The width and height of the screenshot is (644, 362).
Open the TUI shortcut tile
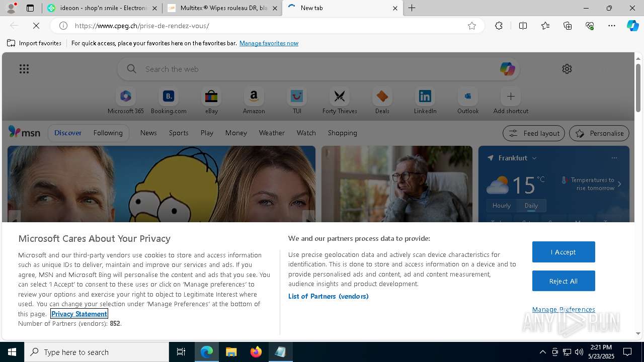coord(297,101)
